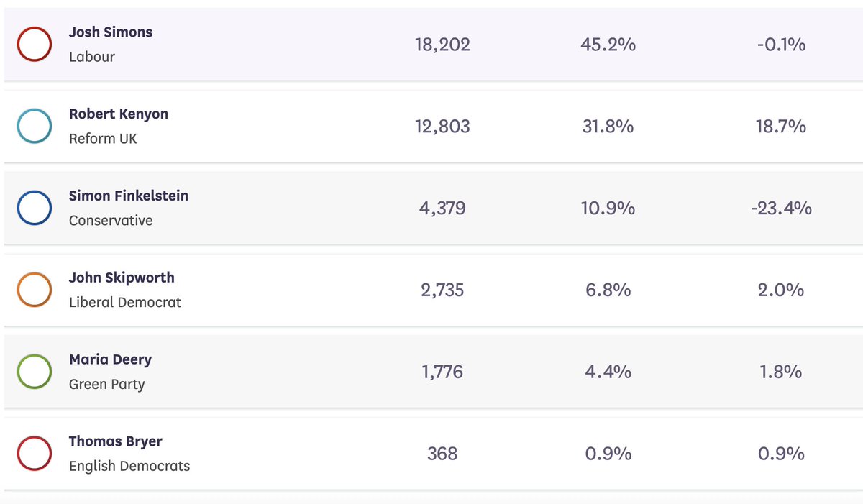The height and width of the screenshot is (504, 863).
Task: Click the English Democrats party label
Action: coord(129,466)
